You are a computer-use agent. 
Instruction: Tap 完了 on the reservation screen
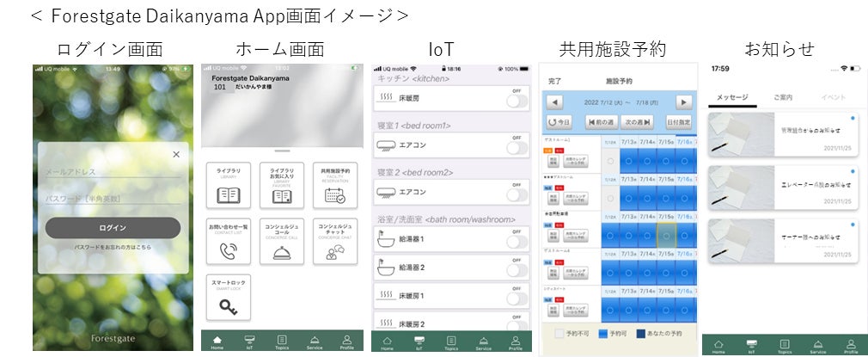554,81
